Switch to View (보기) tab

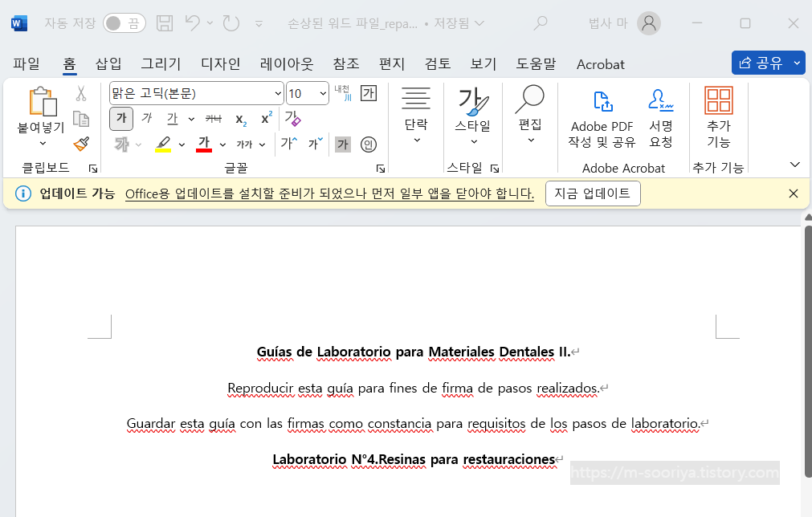tap(484, 63)
